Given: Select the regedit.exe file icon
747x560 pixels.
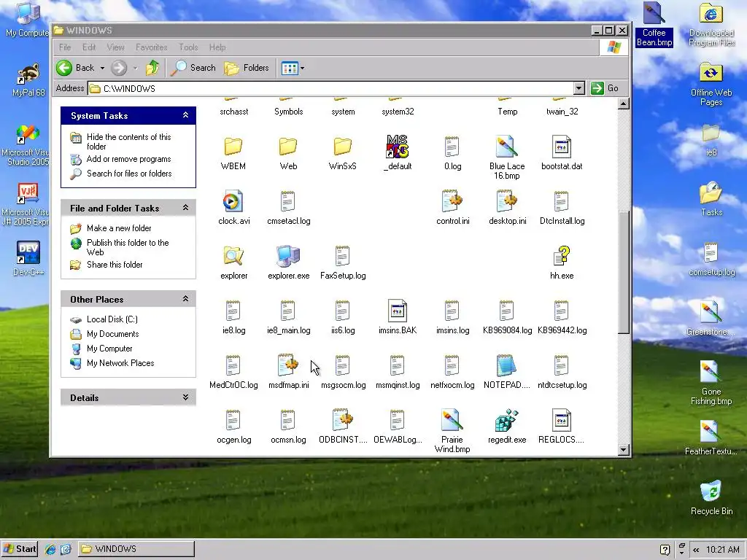Looking at the screenshot, I should click(506, 420).
